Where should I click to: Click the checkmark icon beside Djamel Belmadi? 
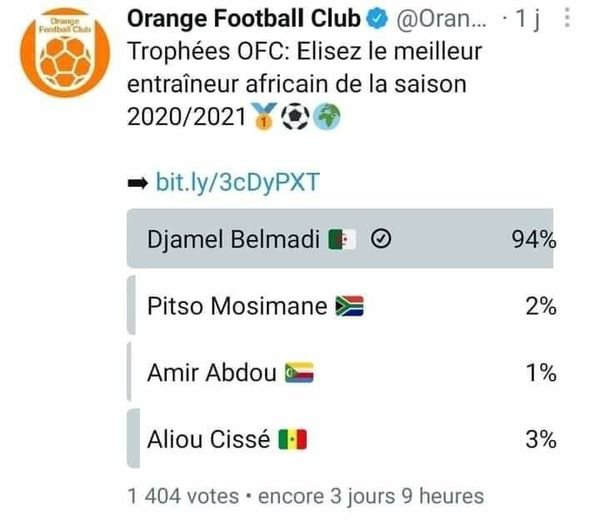pyautogui.click(x=381, y=239)
